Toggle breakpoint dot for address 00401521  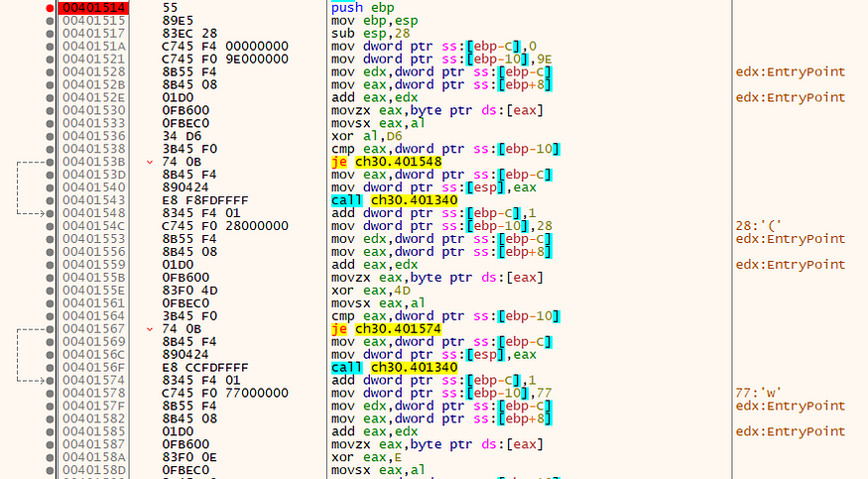coord(50,60)
